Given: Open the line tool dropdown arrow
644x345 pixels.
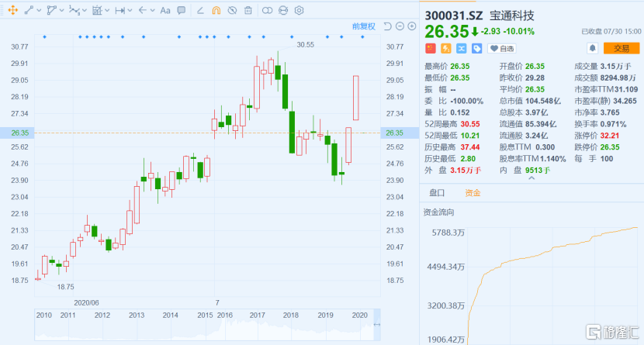Looking at the screenshot, I should tap(39, 10).
